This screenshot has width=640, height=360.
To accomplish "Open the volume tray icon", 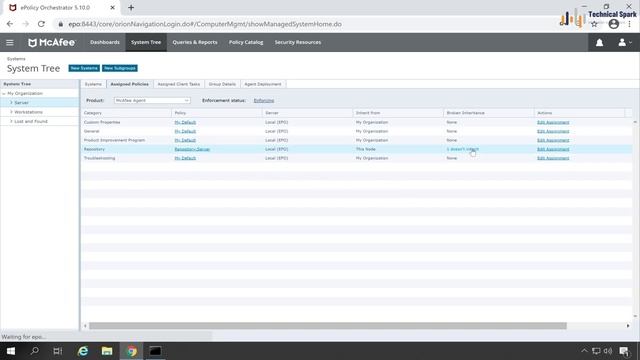I will [608, 351].
